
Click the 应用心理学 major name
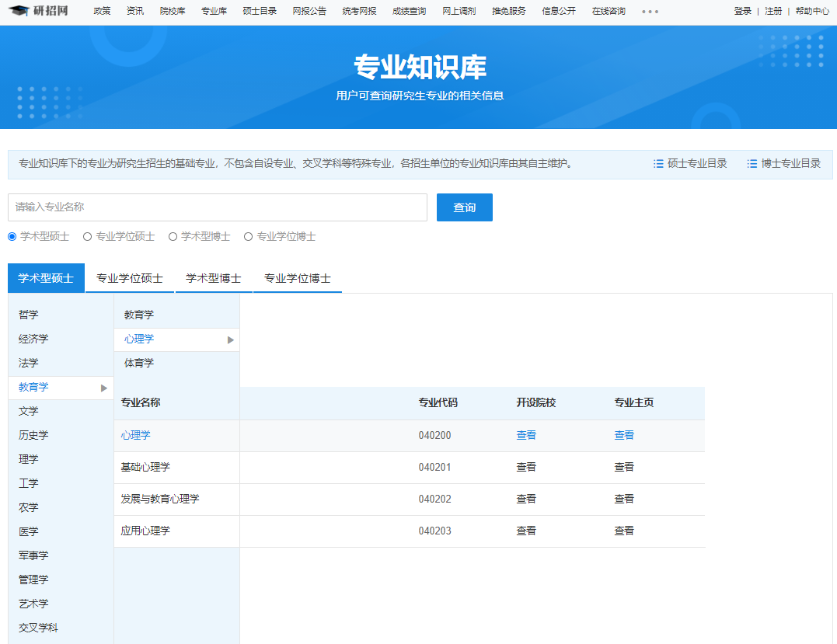145,531
